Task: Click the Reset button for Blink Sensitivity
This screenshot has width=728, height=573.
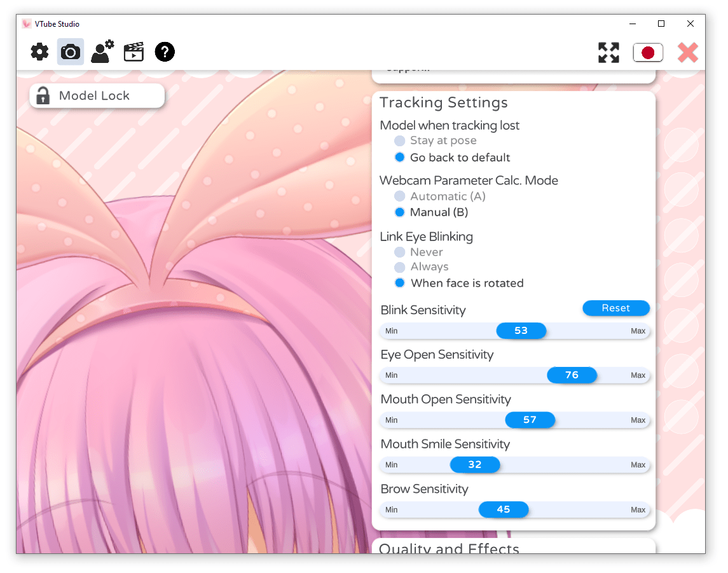Action: 615,308
